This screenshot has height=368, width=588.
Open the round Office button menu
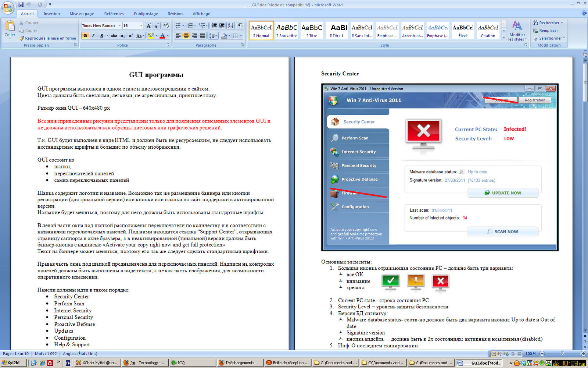[x=8, y=7]
